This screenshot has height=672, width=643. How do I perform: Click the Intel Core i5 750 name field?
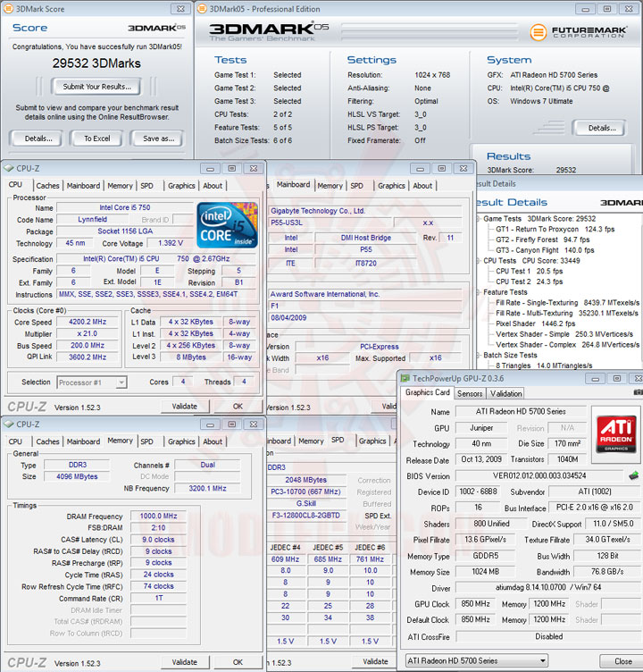(x=125, y=208)
